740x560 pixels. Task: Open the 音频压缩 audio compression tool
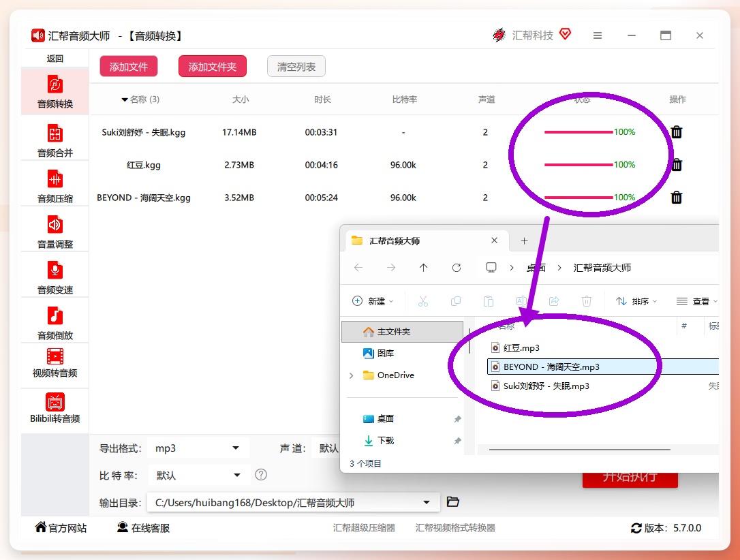[x=55, y=187]
